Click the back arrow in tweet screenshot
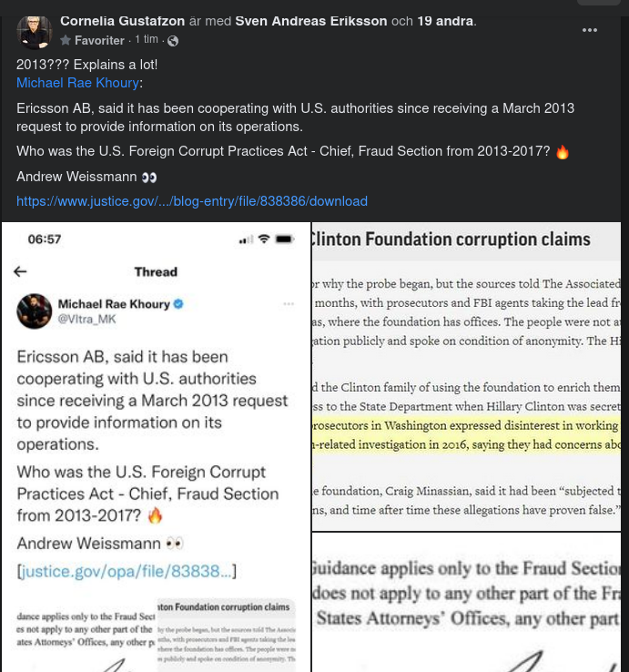The width and height of the screenshot is (629, 672). [x=20, y=271]
